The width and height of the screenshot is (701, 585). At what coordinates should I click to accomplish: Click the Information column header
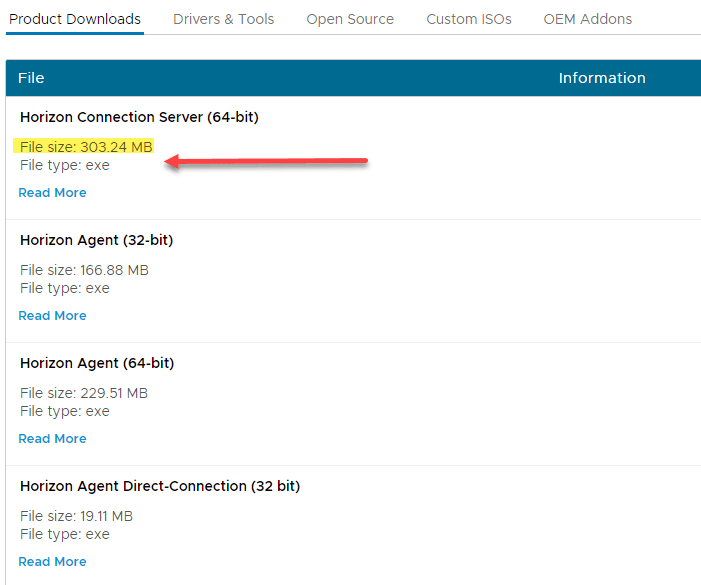602,78
